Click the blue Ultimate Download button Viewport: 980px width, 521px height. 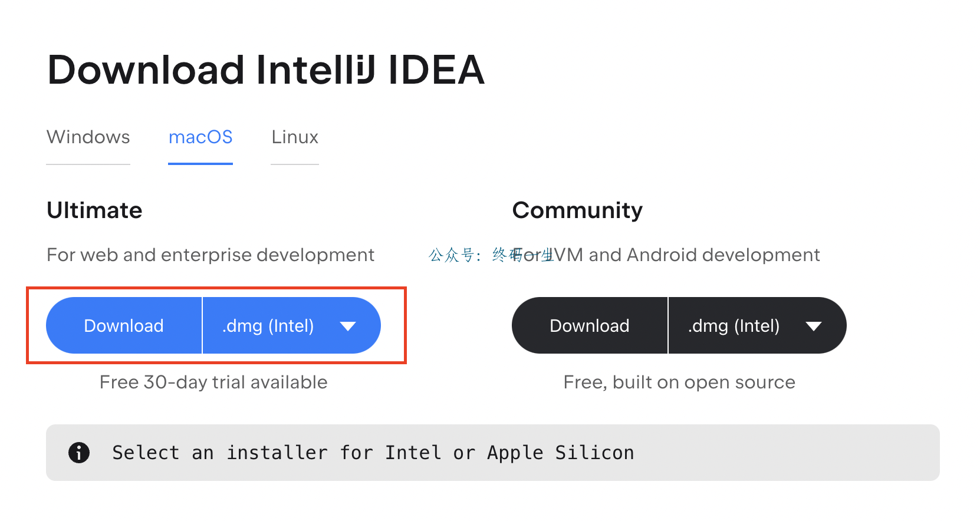[x=124, y=326]
